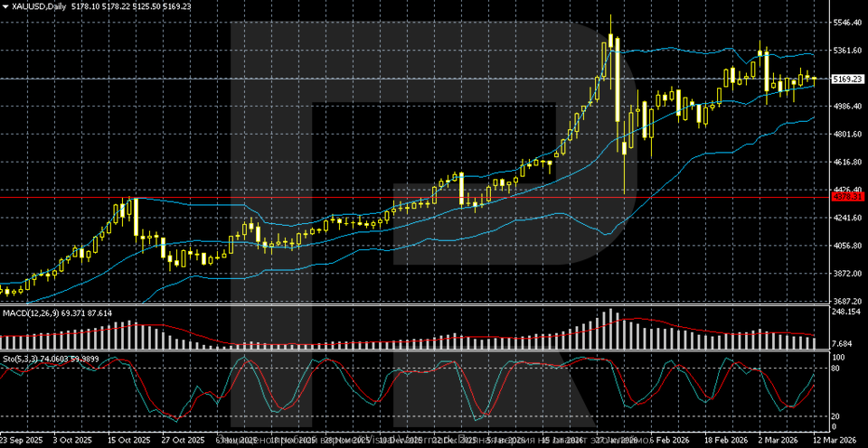This screenshot has width=868, height=448.
Task: Select the Sto(5,3,3) stochastic indicator label
Action: (25, 358)
